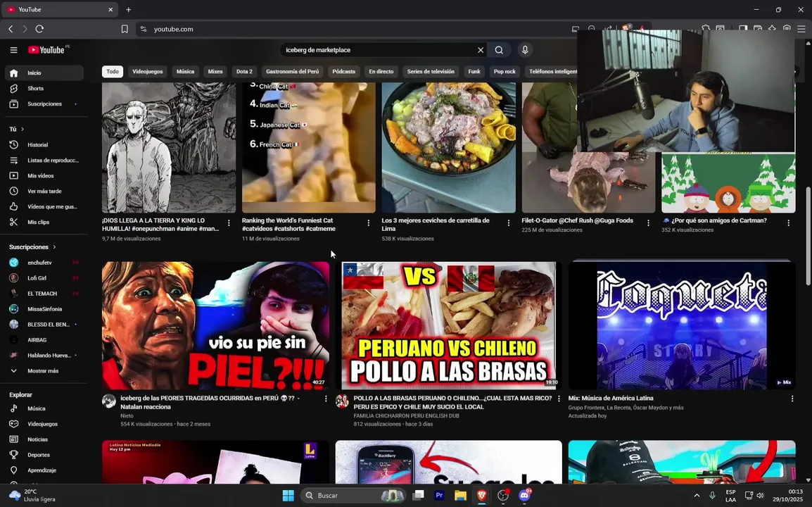Open the EL TEMACH subscription channel

pyautogui.click(x=44, y=294)
